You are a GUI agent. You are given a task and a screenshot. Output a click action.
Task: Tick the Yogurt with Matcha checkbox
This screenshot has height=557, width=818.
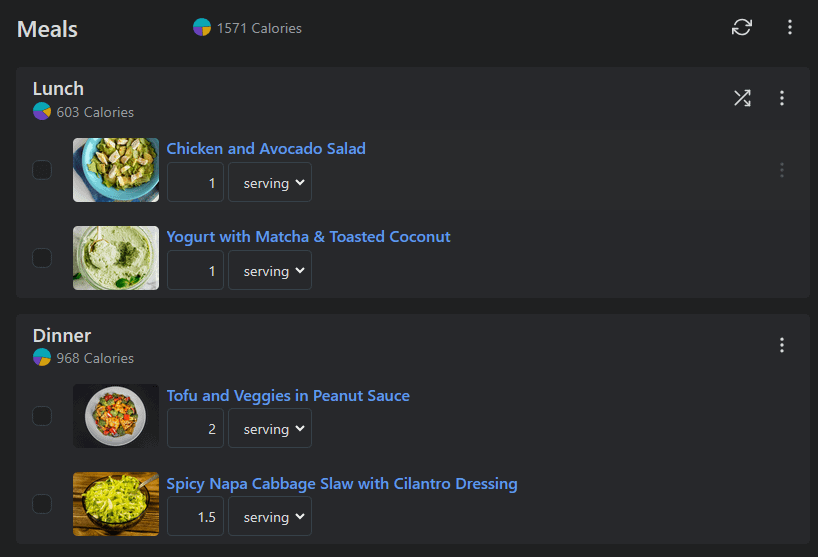[x=42, y=258]
